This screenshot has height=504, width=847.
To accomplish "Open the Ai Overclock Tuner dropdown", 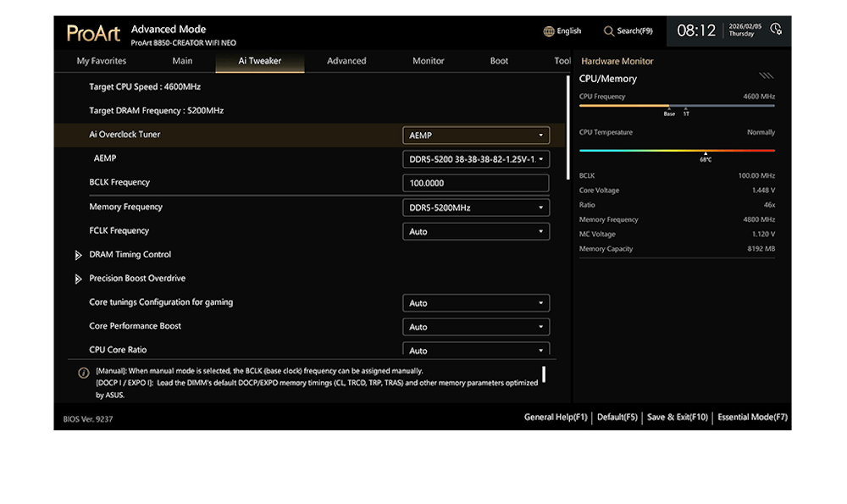I will click(476, 135).
